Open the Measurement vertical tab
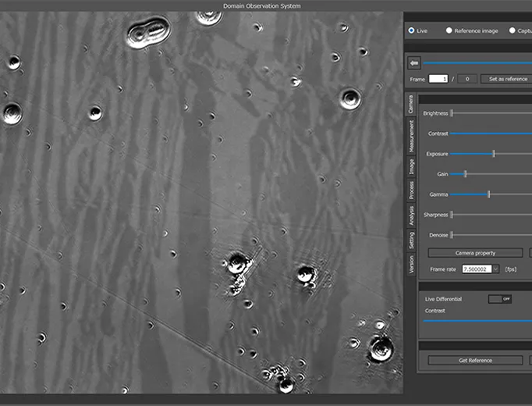532x406 pixels. [411, 137]
